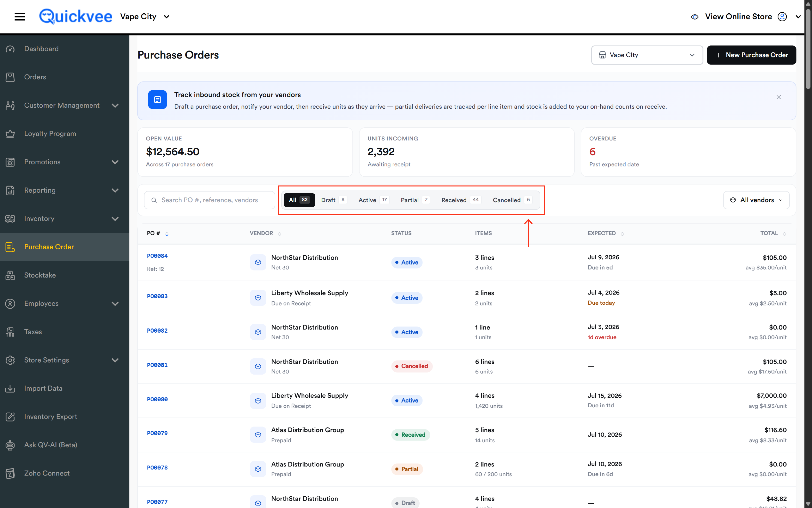
Task: Click the eye icon beside View Online Store
Action: (694, 17)
